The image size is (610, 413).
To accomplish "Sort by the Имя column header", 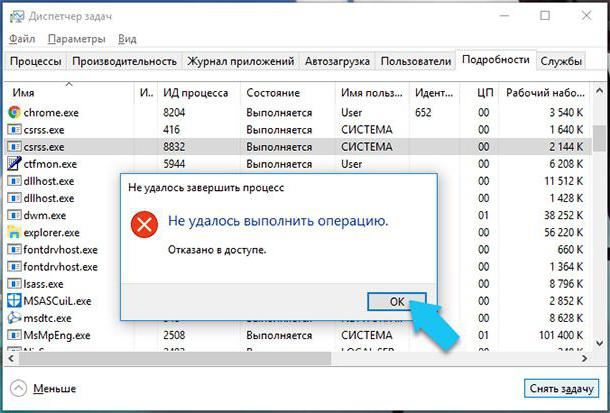I will pos(69,93).
